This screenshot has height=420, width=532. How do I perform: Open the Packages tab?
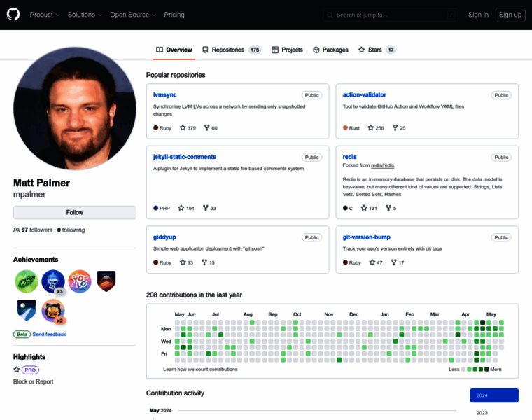click(x=330, y=50)
